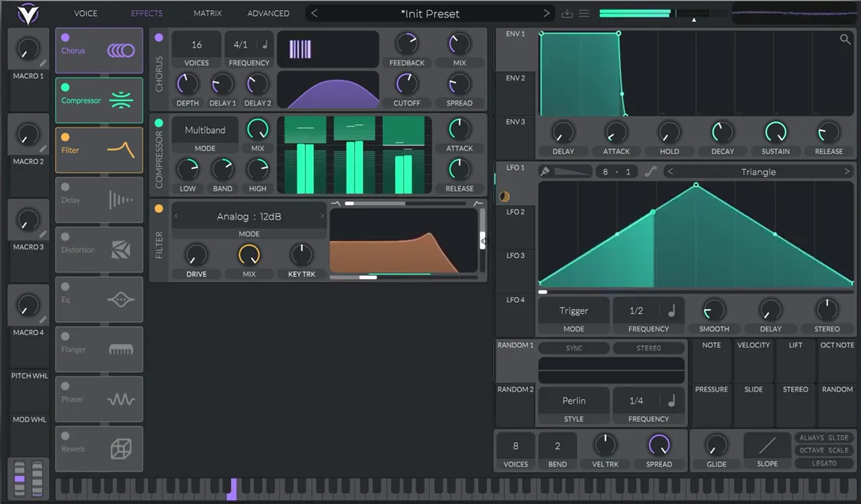
Task: Click the Eq effect icon
Action: tap(121, 300)
